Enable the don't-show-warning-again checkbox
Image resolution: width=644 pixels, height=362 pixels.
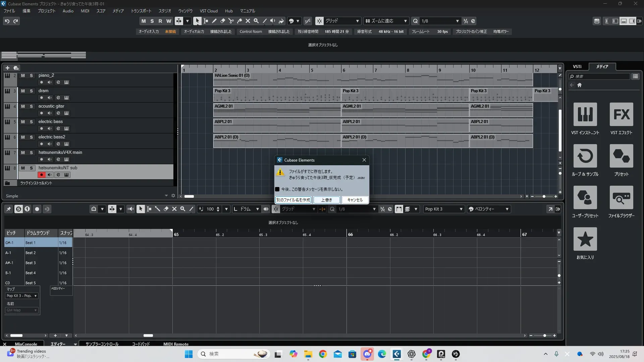click(x=277, y=189)
